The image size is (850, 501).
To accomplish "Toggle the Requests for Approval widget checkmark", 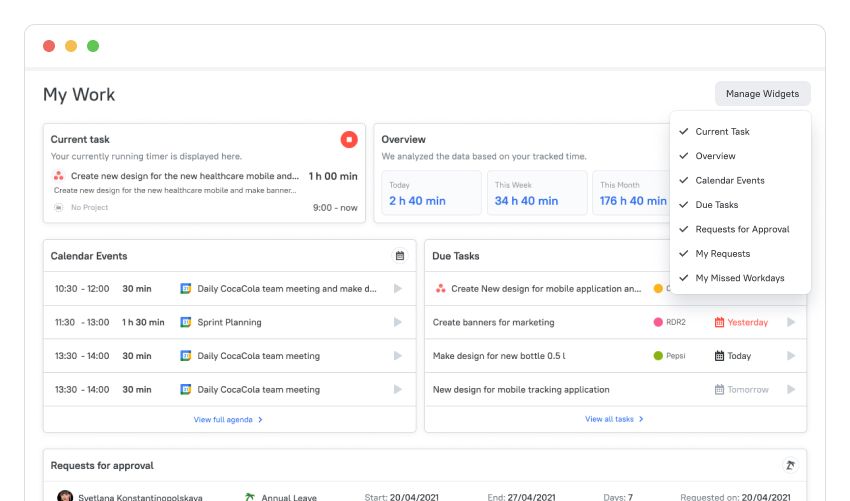I will tap(684, 229).
